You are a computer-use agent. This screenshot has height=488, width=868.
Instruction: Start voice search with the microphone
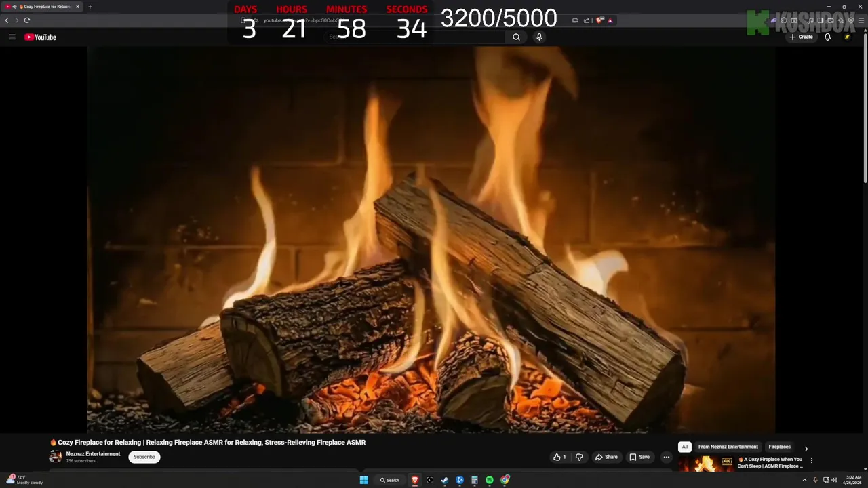(x=539, y=37)
